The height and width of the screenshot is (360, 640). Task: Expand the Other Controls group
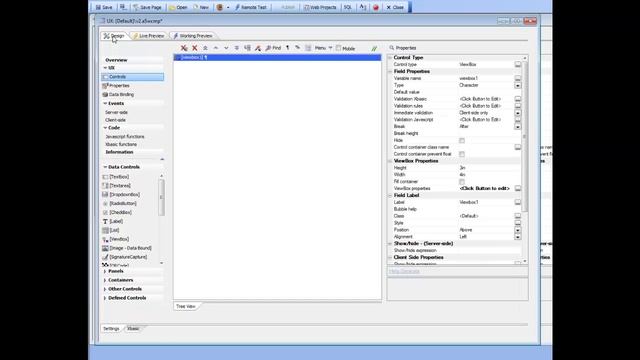pos(105,289)
